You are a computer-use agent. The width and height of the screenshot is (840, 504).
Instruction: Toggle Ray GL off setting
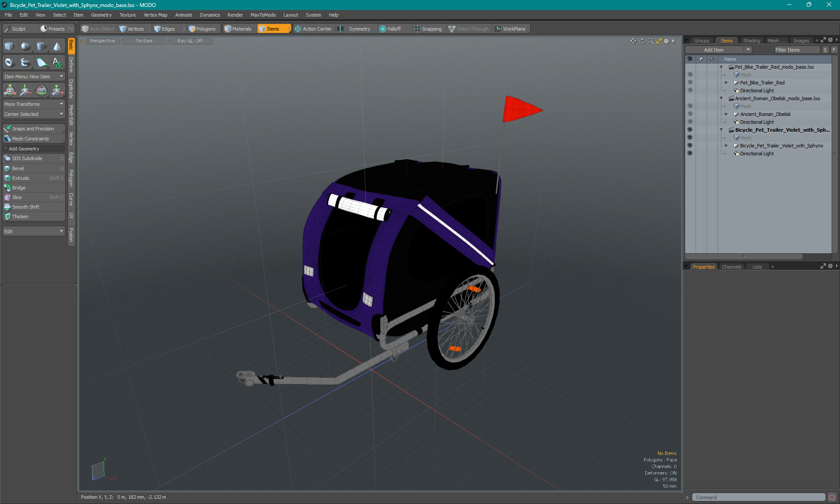click(x=190, y=41)
